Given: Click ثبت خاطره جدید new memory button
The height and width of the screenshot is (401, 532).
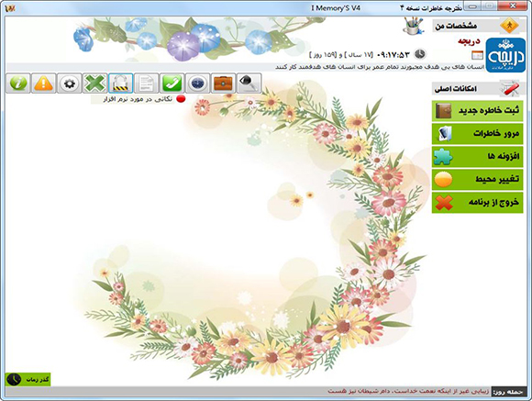Looking at the screenshot, I should tap(477, 111).
